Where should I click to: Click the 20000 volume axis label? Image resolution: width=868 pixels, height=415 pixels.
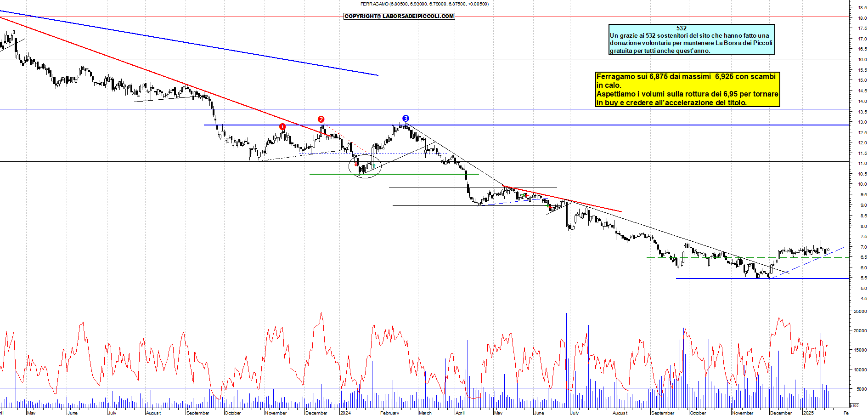(x=860, y=331)
